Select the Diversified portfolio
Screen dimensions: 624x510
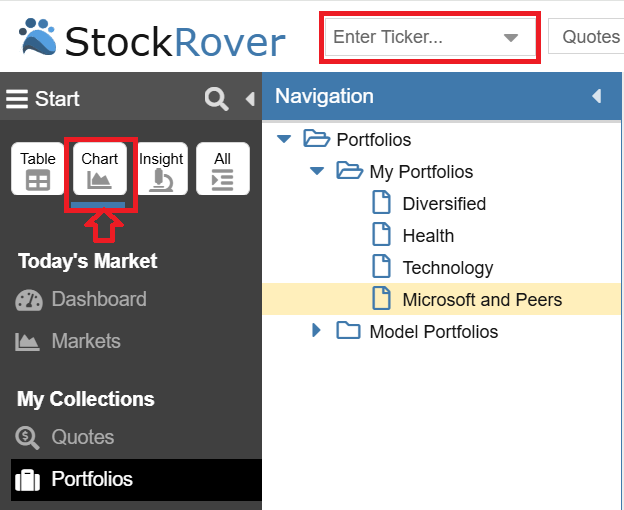point(444,204)
